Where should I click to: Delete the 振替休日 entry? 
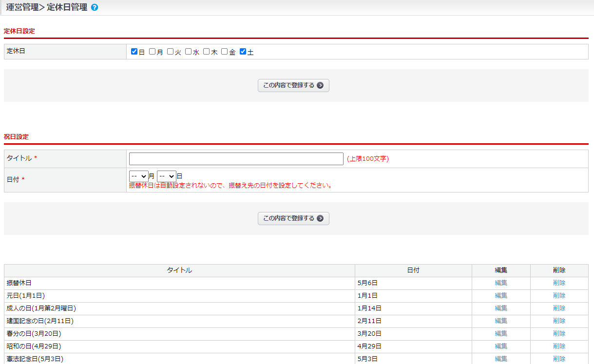pos(559,283)
